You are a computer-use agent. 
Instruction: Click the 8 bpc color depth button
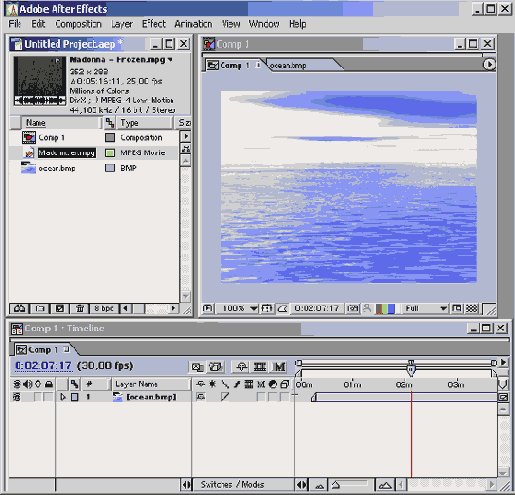[104, 308]
